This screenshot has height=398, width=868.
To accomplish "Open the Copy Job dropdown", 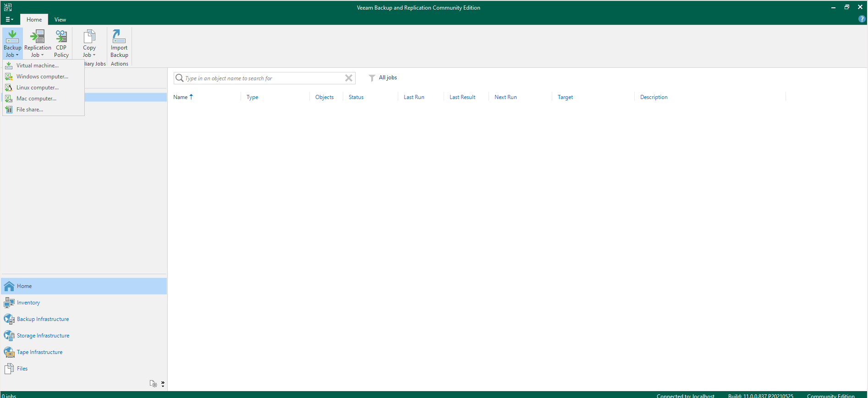I will [x=89, y=44].
